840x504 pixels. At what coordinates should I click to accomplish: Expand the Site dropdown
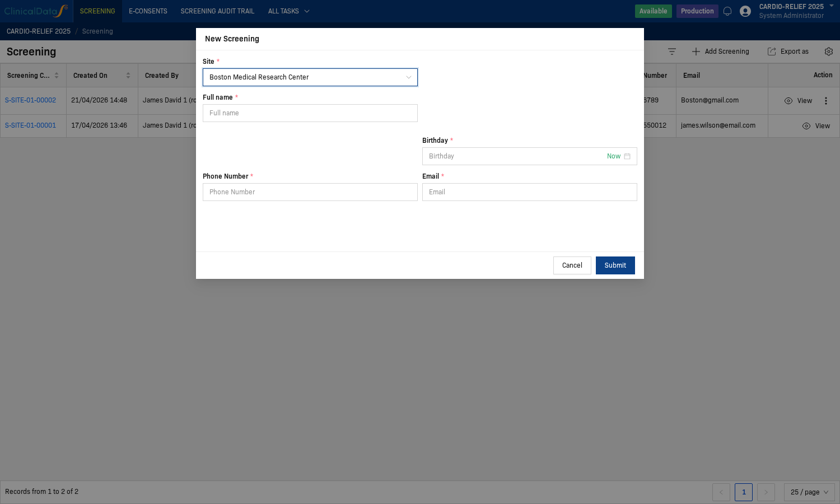pyautogui.click(x=310, y=77)
